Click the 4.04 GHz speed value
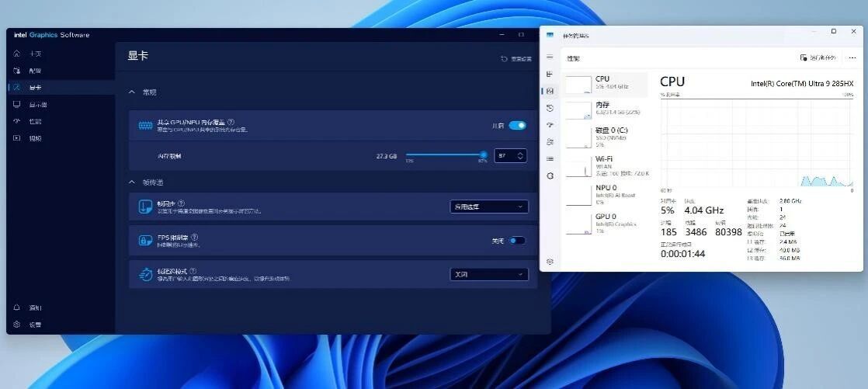This screenshot has height=389, width=868. click(703, 210)
